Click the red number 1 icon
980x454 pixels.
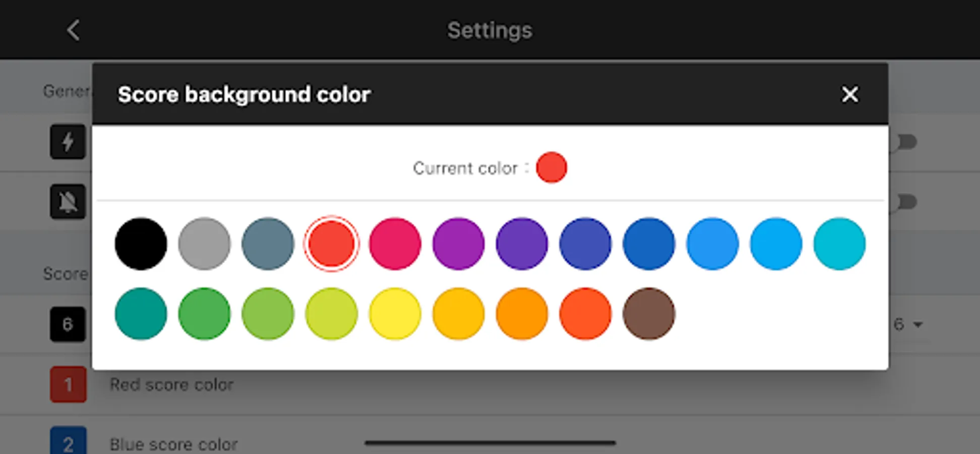(68, 384)
